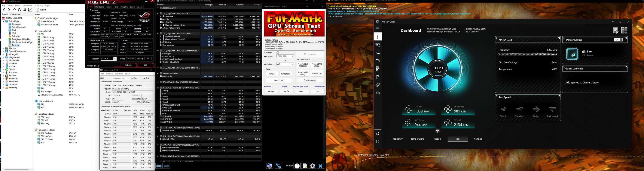Viewport: 644px width, 171px height.
Task: Open the Opciók menu in Core Temp
Action: coord(110,74)
